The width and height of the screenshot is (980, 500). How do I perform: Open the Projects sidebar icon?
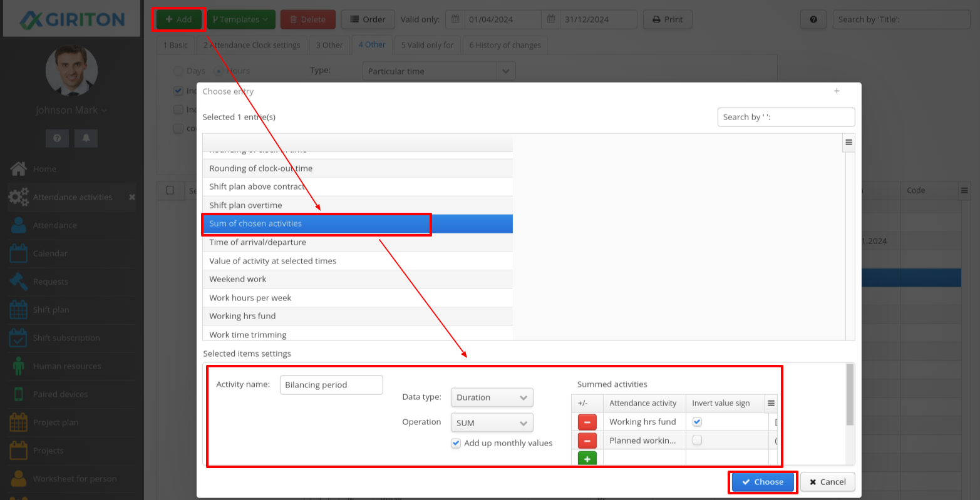point(18,450)
